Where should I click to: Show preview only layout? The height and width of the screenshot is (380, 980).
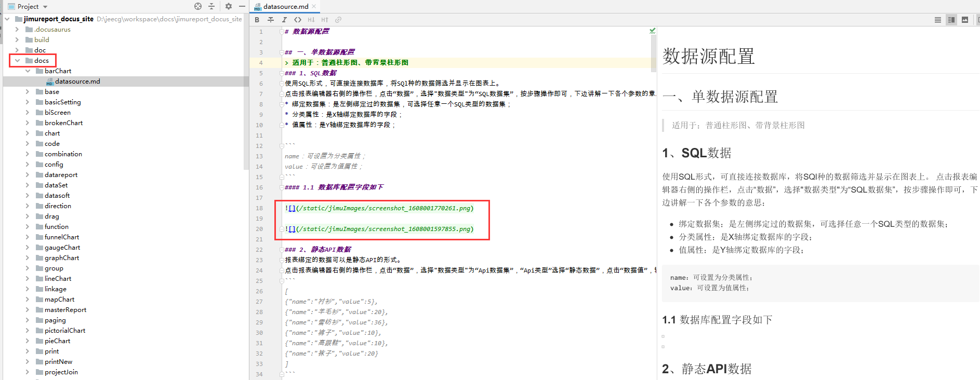click(965, 20)
